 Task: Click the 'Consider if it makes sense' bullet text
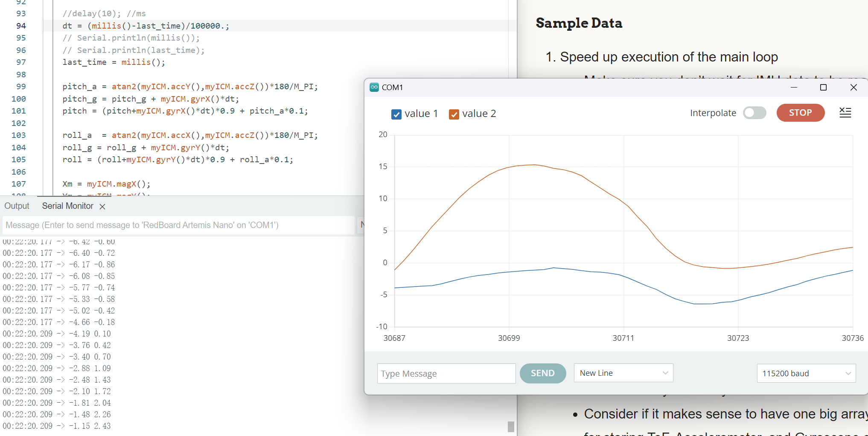coord(725,414)
